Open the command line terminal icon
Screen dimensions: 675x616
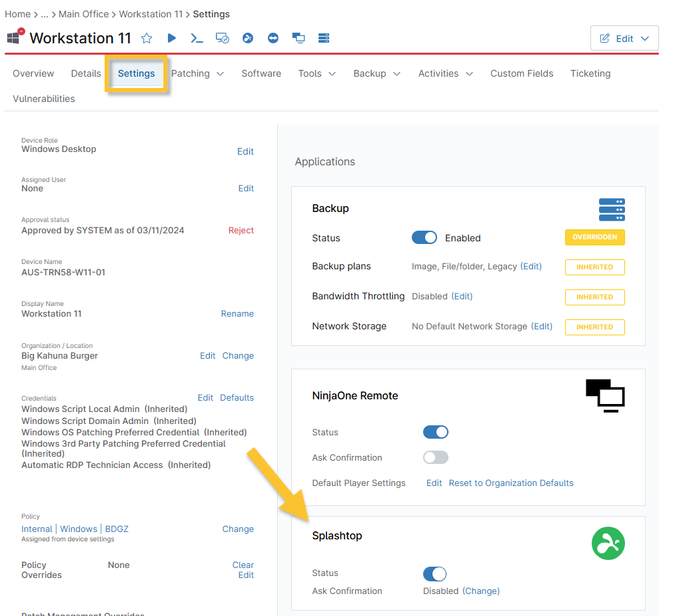[197, 38]
